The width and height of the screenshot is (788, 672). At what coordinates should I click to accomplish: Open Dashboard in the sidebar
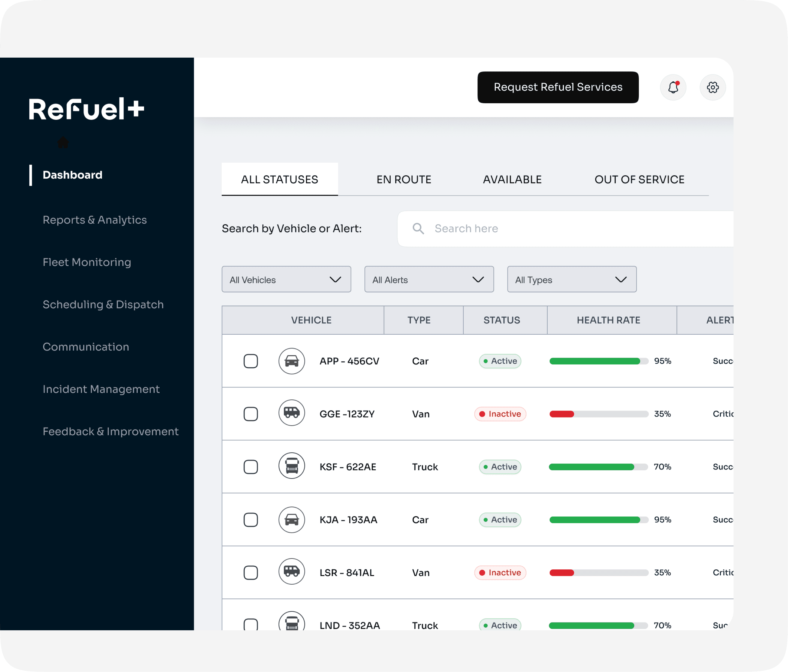pos(72,175)
